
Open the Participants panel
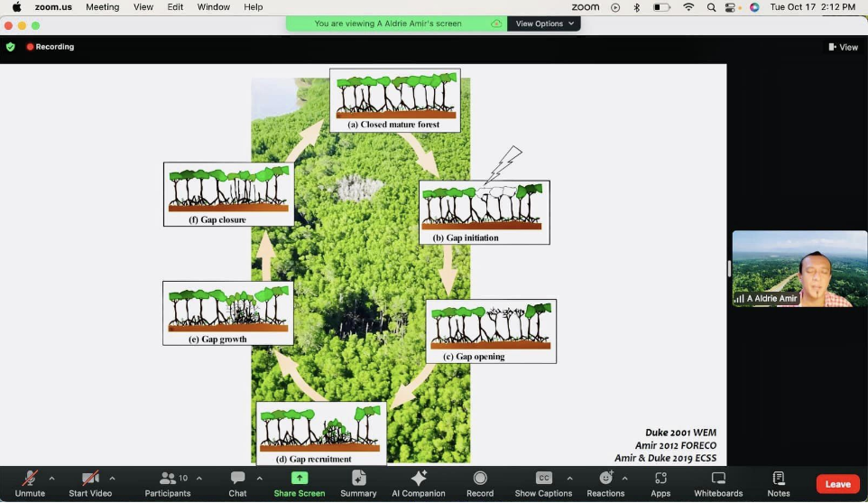[x=168, y=483]
